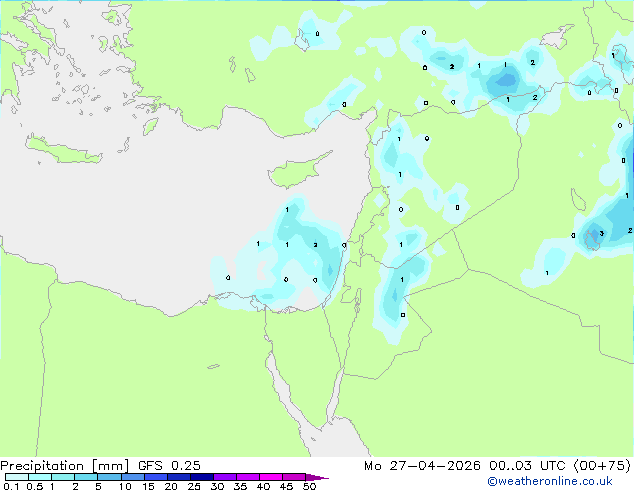Select the 1–2 mm legend color box
The image size is (634, 490).
(63, 477)
